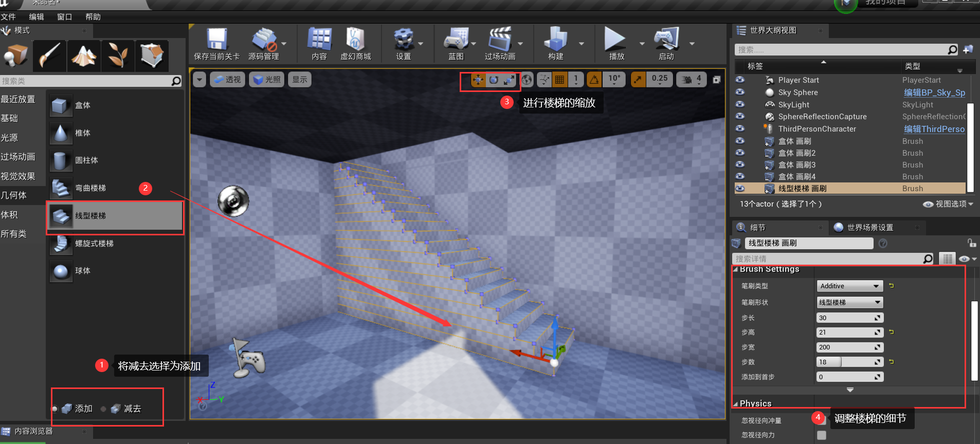This screenshot has width=980, height=444.
Task: Open the brush shape 线型楼梯 dropdown
Action: tap(849, 302)
